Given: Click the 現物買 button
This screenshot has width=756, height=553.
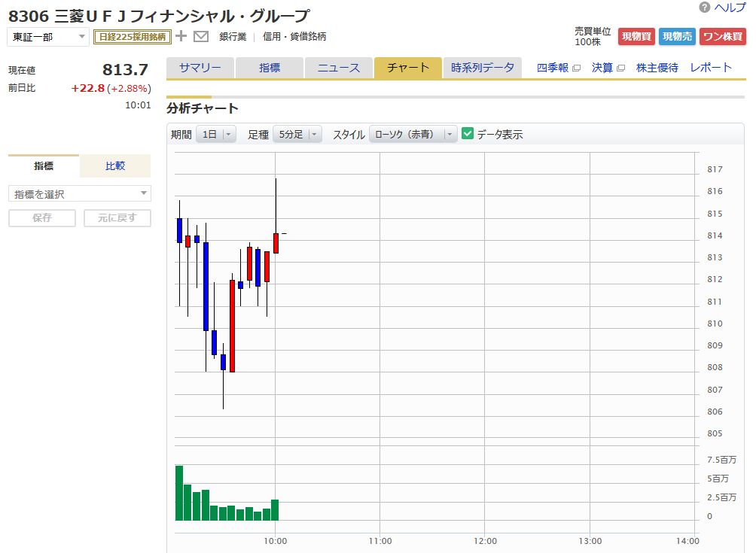Looking at the screenshot, I should tap(636, 37).
